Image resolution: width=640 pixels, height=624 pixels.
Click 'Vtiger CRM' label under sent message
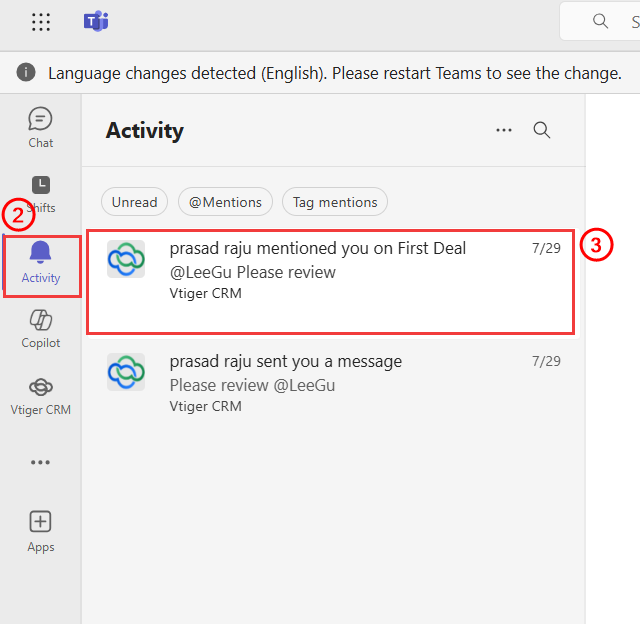point(205,406)
